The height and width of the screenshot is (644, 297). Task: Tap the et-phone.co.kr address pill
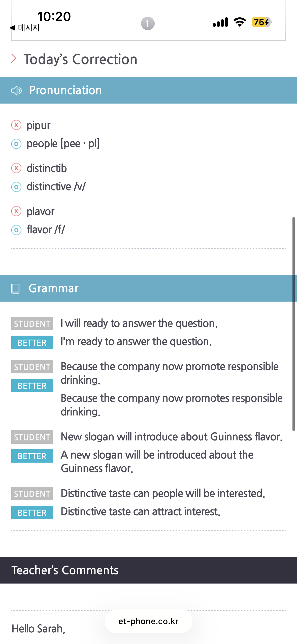tap(148, 621)
